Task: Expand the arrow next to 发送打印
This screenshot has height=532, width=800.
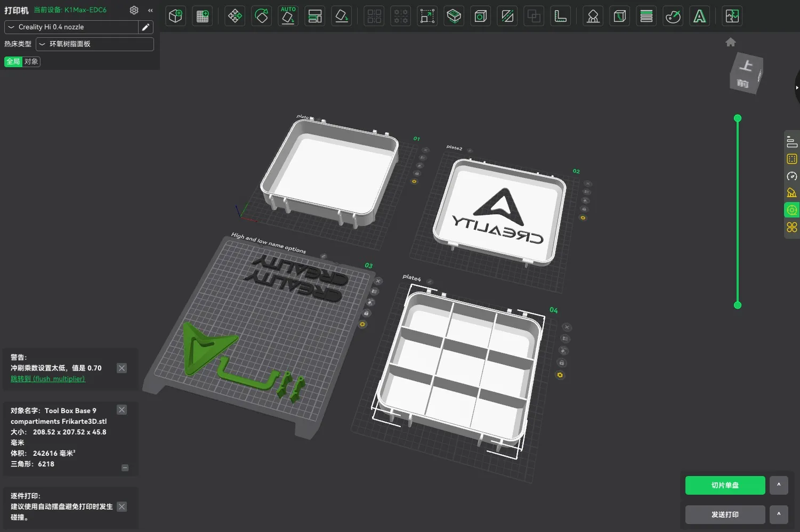Action: point(779,514)
